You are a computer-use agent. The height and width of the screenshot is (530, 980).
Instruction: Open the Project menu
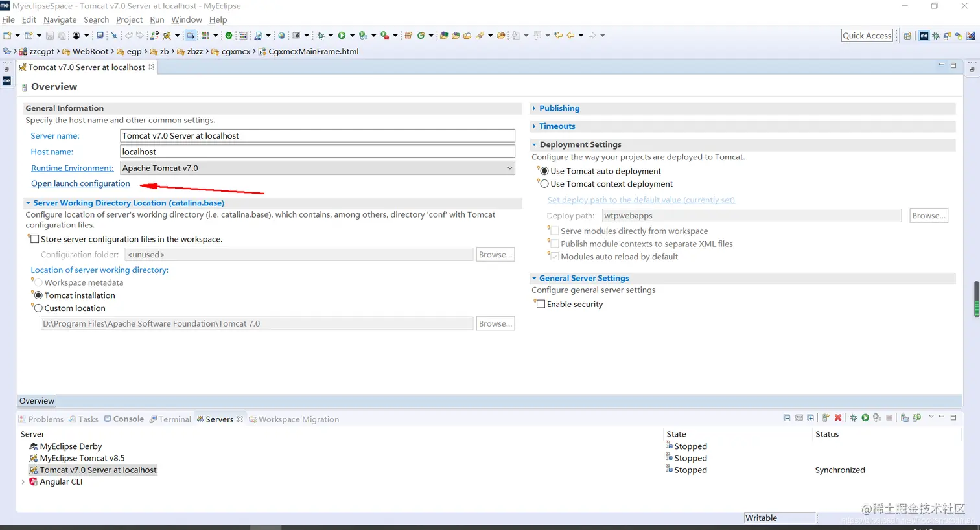point(129,19)
